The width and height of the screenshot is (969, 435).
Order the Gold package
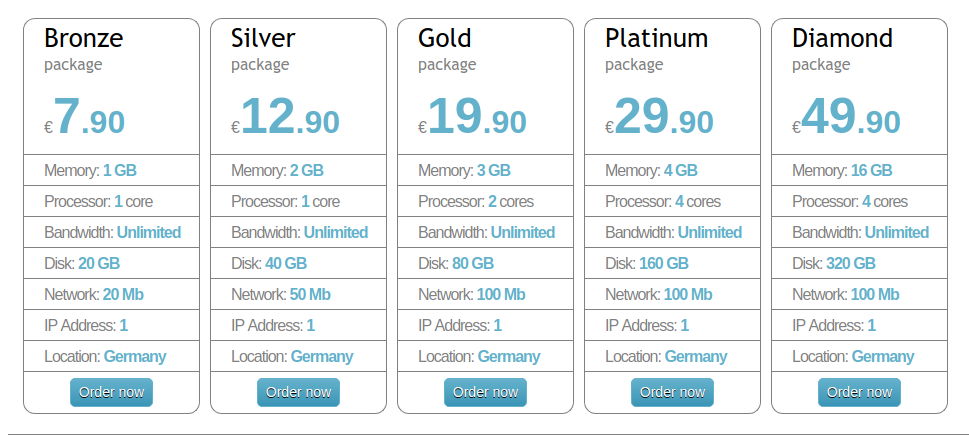pyautogui.click(x=485, y=392)
